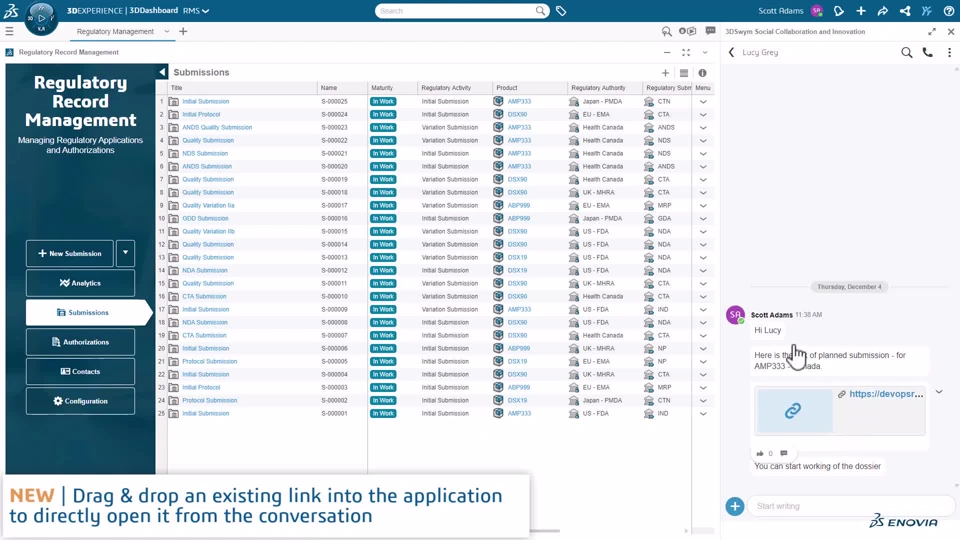Open the GDD Submission link
This screenshot has height=540, width=960.
click(205, 219)
